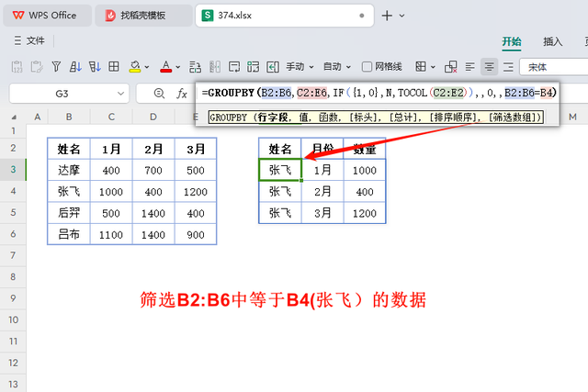Select the 3月 header in left table

(x=196, y=149)
